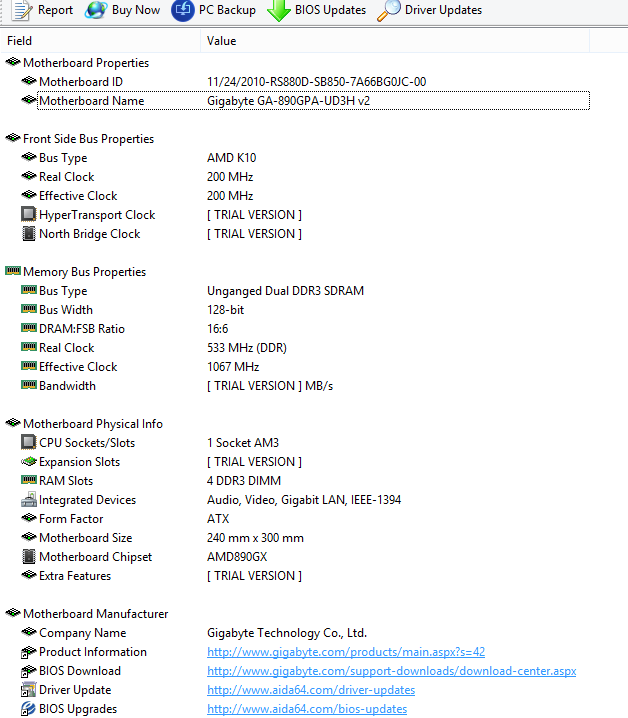Click the chip icon beside North Bridge Clock
This screenshot has height=718, width=628.
point(28,234)
